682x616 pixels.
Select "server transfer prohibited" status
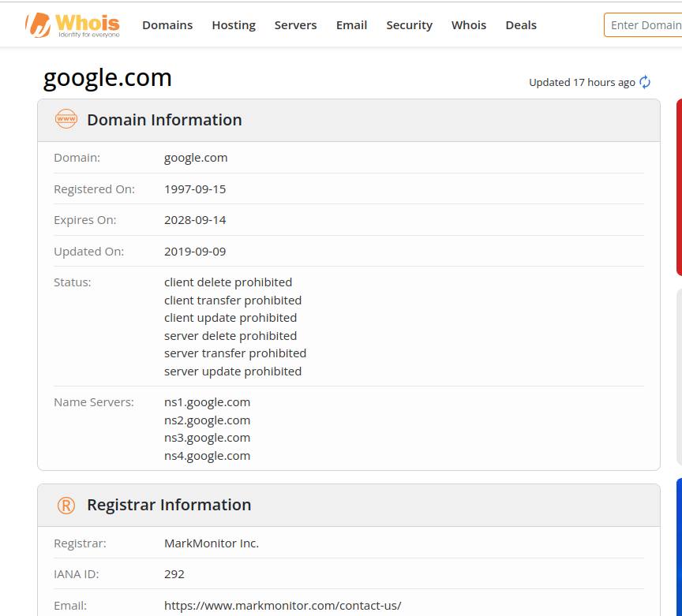pos(235,353)
